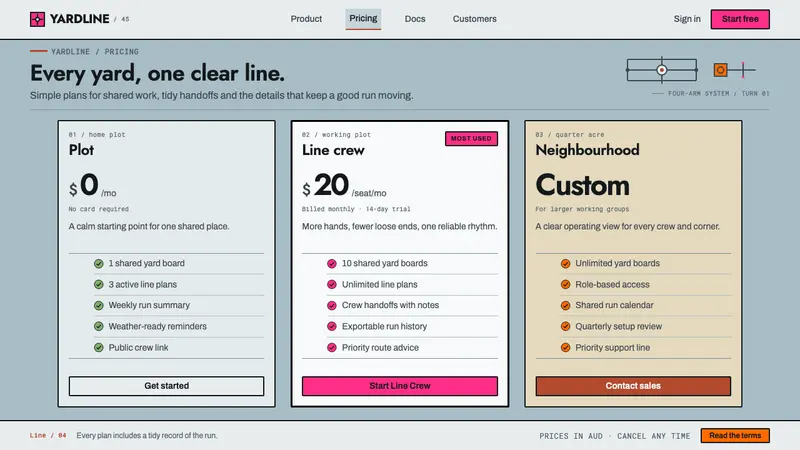Screen dimensions: 800x450
Task: Select the Pricing tab in navigation
Action: click(x=363, y=19)
